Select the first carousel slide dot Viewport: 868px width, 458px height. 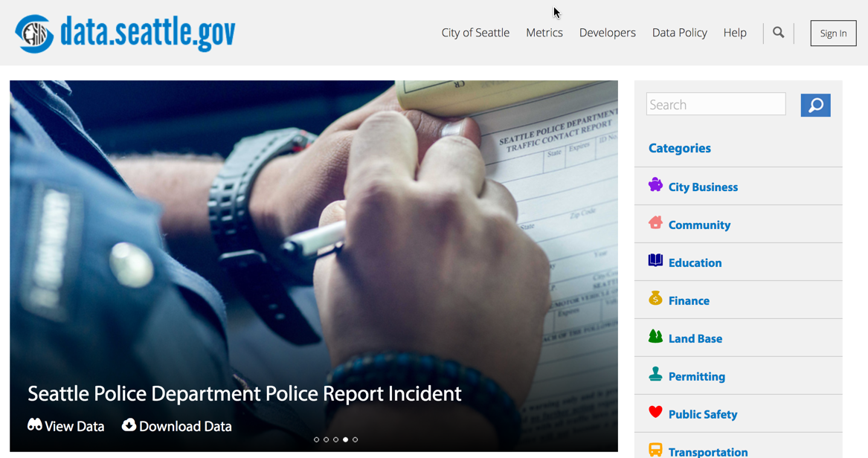[x=317, y=439]
